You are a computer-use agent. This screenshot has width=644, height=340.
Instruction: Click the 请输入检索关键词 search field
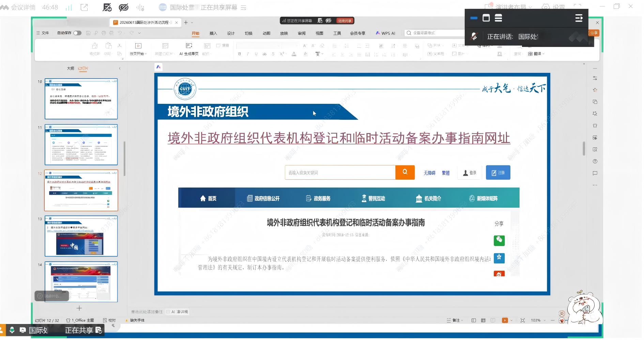click(340, 173)
